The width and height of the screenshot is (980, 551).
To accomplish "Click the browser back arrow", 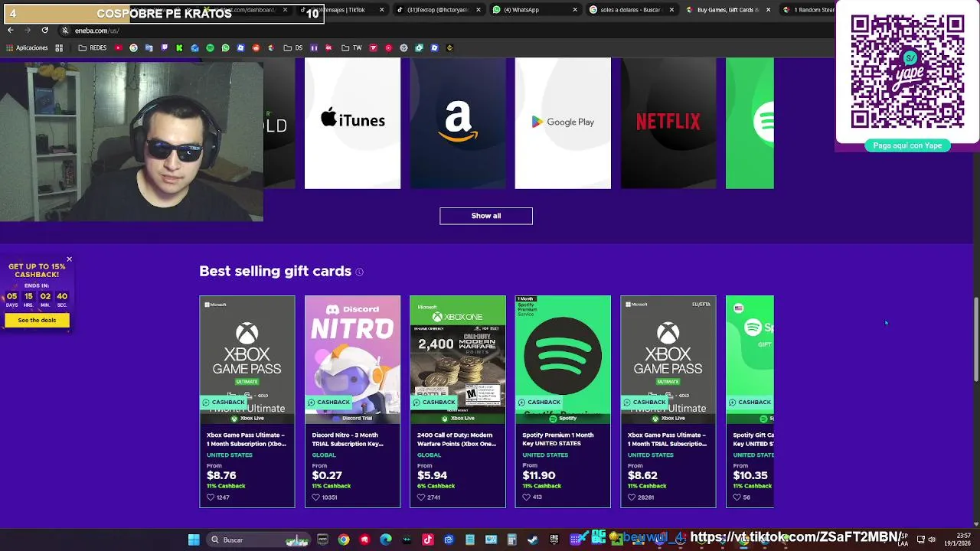I will [10, 30].
